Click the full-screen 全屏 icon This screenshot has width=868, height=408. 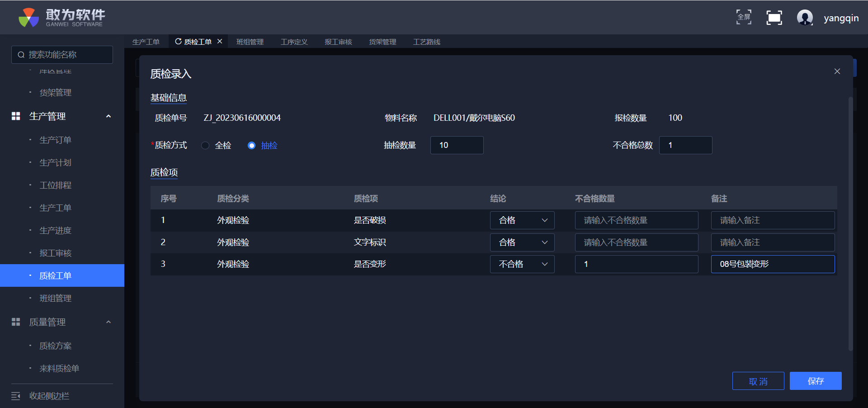tap(744, 17)
